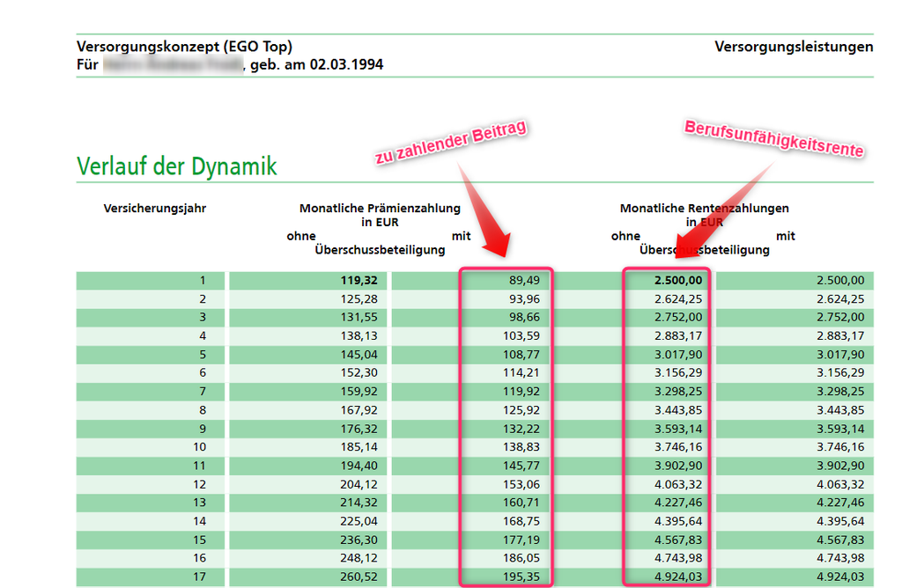Select the "Verlauf der Dynamik" heading

click(x=177, y=166)
